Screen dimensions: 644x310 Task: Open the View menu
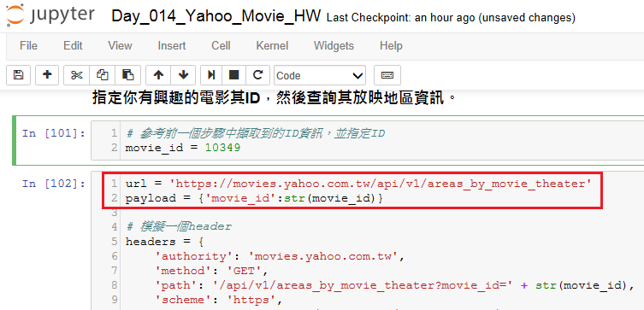[120, 45]
